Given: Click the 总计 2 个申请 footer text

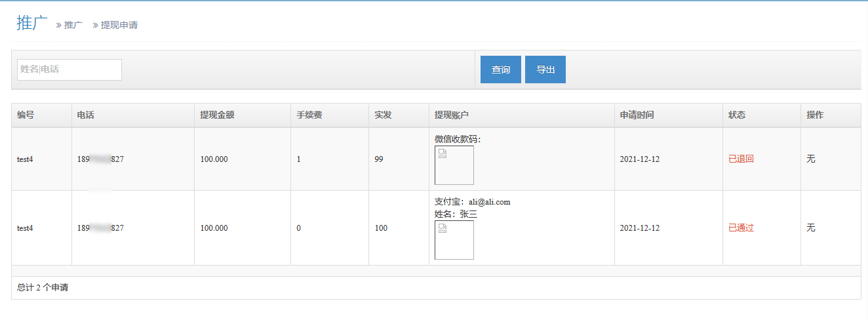Looking at the screenshot, I should [x=43, y=288].
